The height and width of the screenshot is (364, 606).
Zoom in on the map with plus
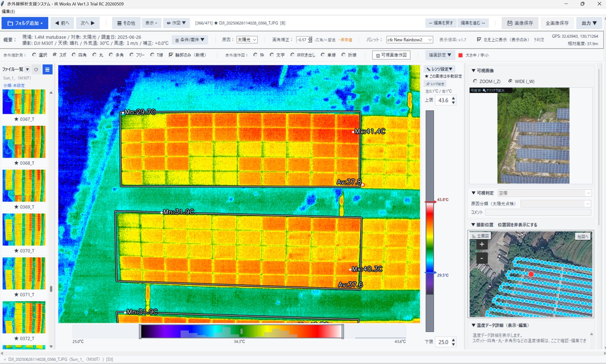click(482, 244)
